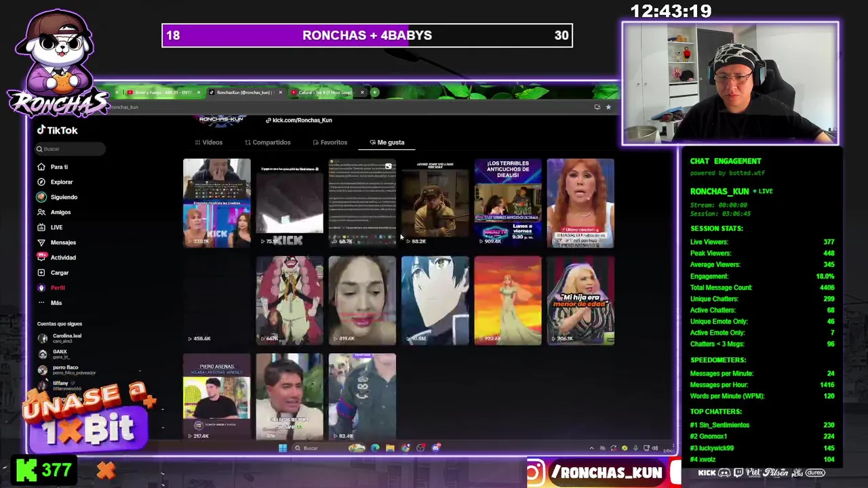
Task: Open Amigos people icon
Action: click(41, 212)
